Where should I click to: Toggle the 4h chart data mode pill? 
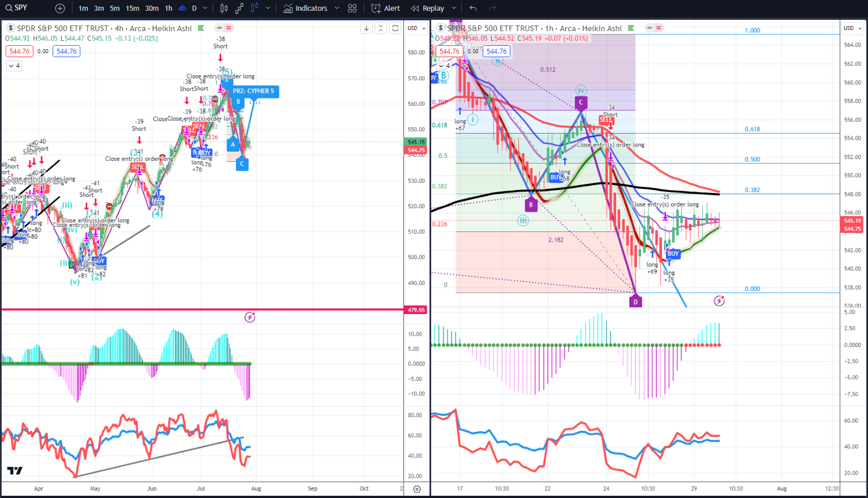click(225, 28)
